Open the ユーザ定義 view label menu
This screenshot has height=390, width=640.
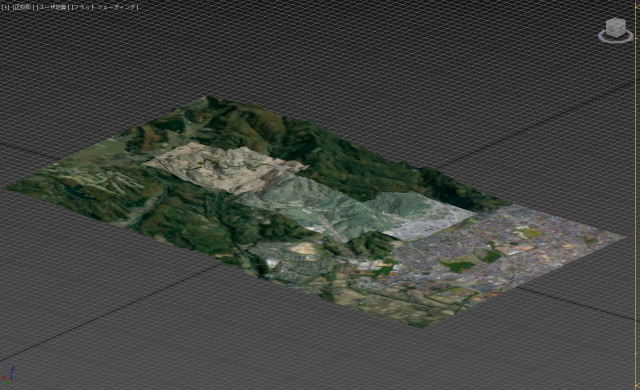point(51,7)
